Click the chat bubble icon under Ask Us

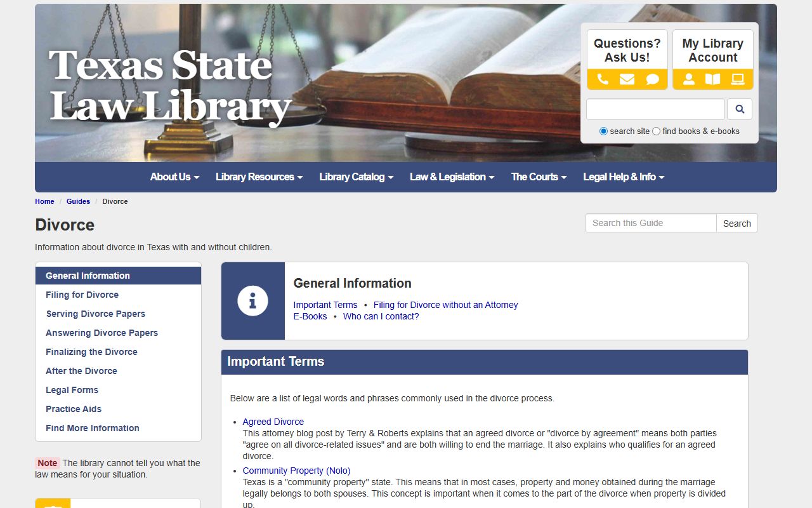652,79
